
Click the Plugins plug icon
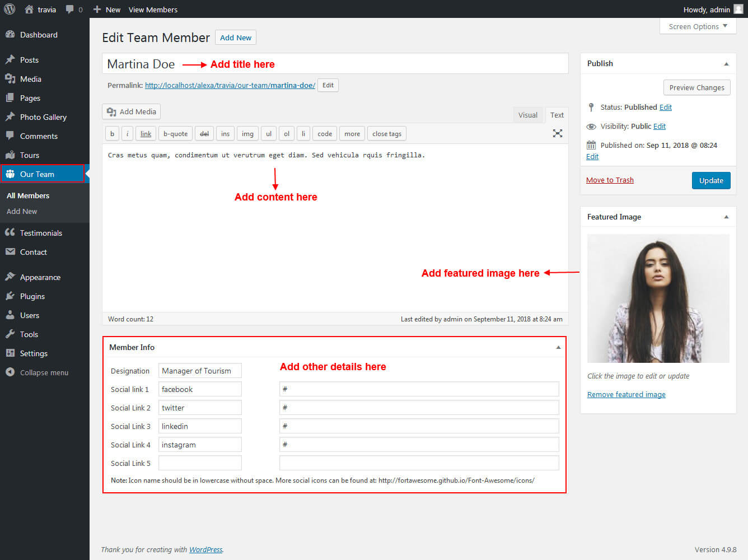coord(10,296)
